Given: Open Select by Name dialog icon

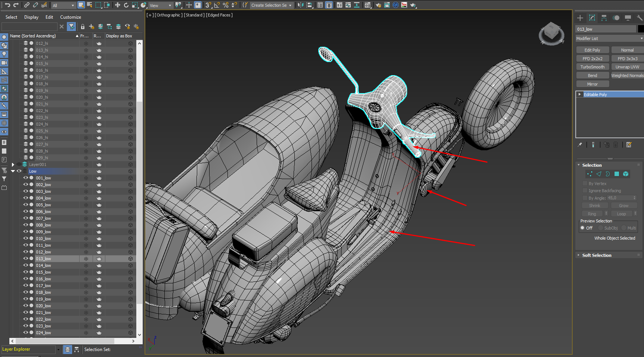Looking at the screenshot, I should coord(89,5).
